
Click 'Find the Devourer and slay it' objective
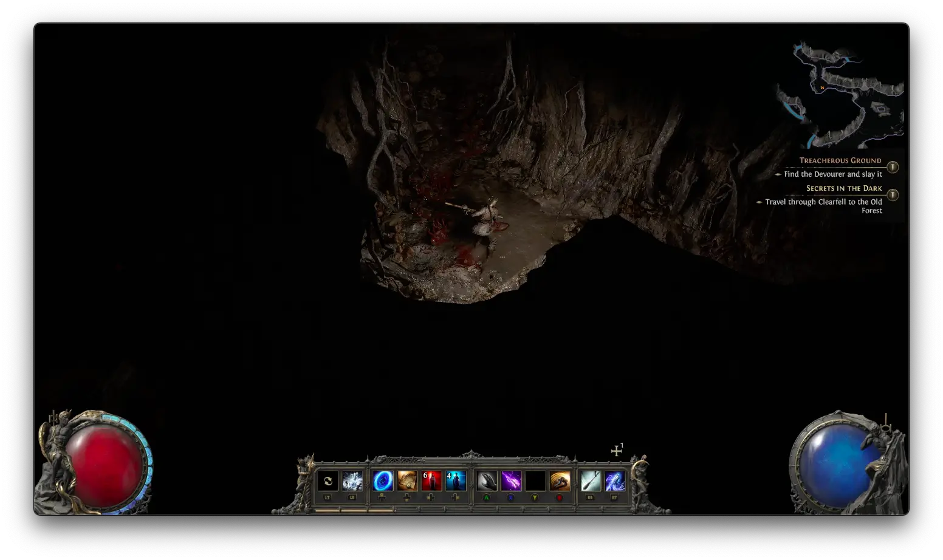[x=833, y=174]
